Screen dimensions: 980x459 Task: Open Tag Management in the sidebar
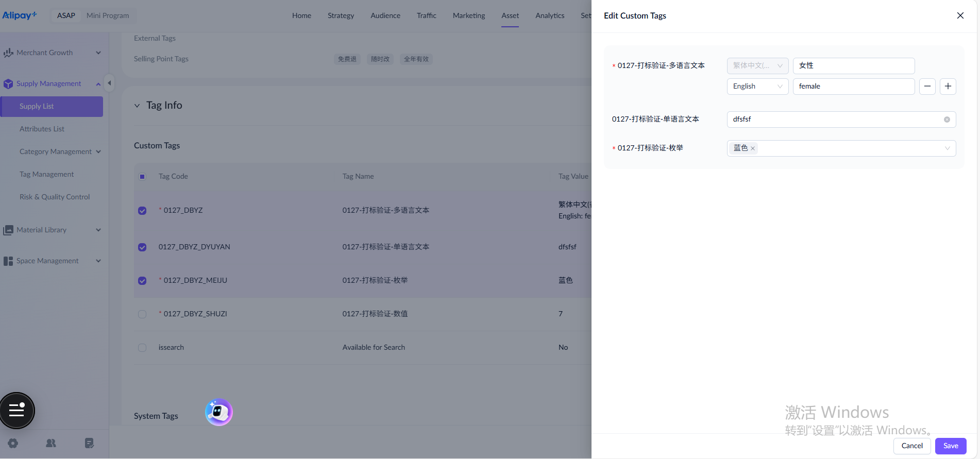(x=46, y=174)
